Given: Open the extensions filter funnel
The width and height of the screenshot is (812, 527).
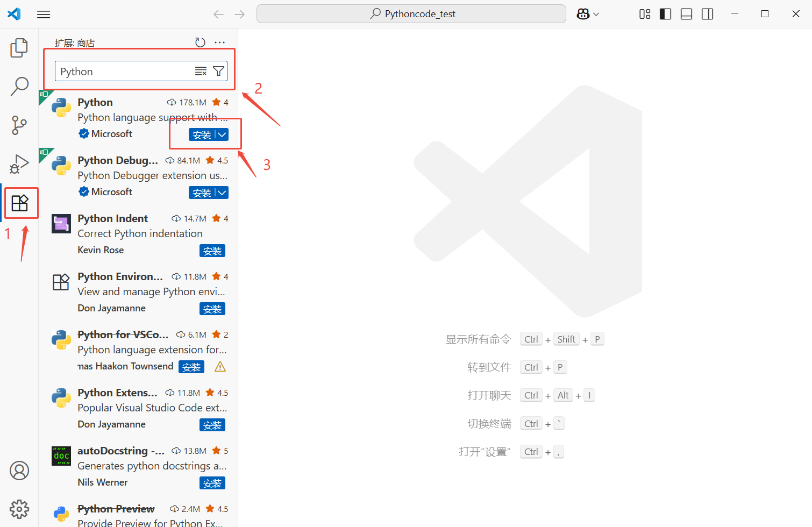Looking at the screenshot, I should tap(219, 71).
